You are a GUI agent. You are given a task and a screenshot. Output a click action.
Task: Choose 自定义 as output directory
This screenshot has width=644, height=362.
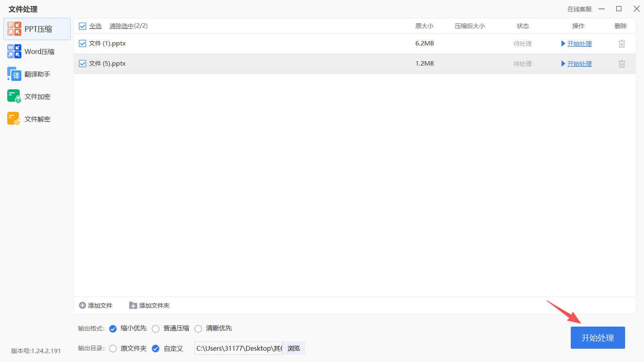click(x=156, y=349)
